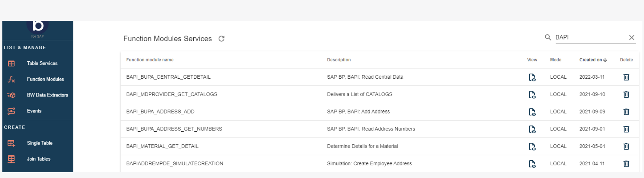Image resolution: width=644 pixels, height=178 pixels.
Task: Clear the BAPI search text
Action: pyautogui.click(x=631, y=38)
